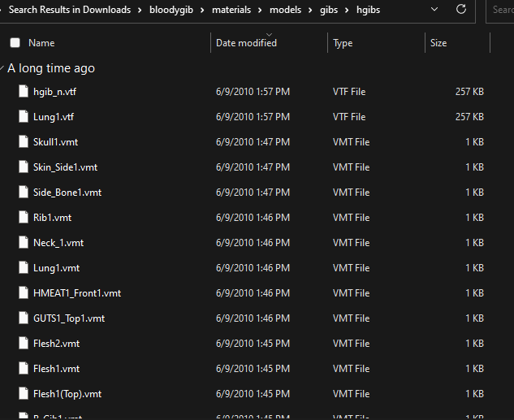The image size is (514, 420).
Task: Click the Rib1.vmt file icon
Action: (x=24, y=218)
